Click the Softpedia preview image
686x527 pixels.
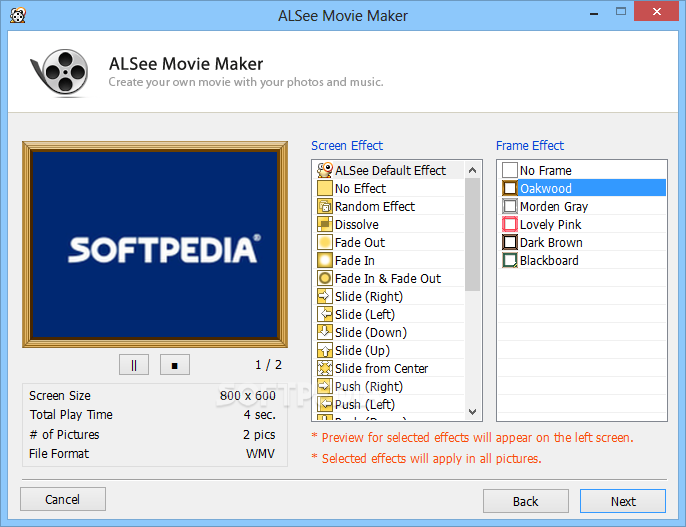click(155, 244)
